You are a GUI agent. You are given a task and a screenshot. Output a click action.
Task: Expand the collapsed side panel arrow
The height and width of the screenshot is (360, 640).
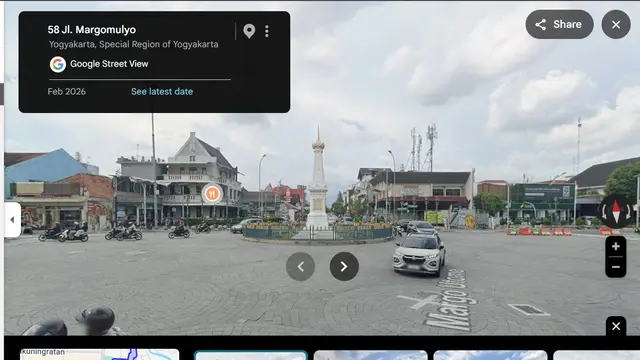(x=12, y=220)
